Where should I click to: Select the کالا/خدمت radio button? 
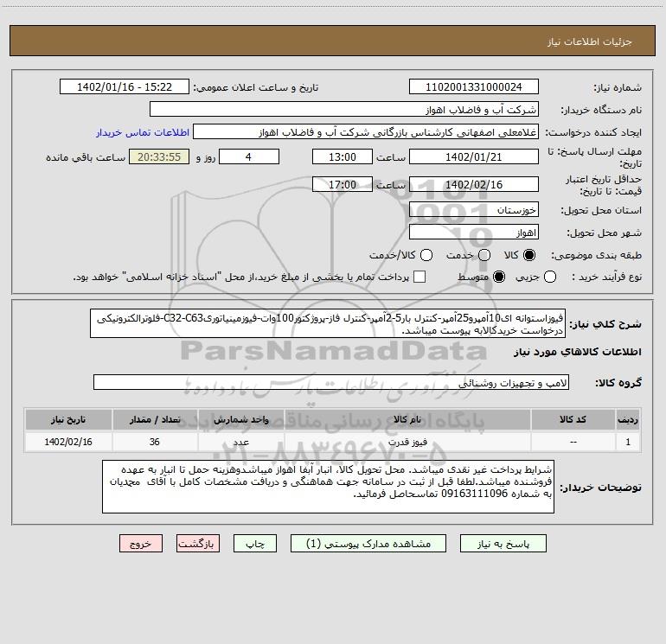tap(426, 255)
